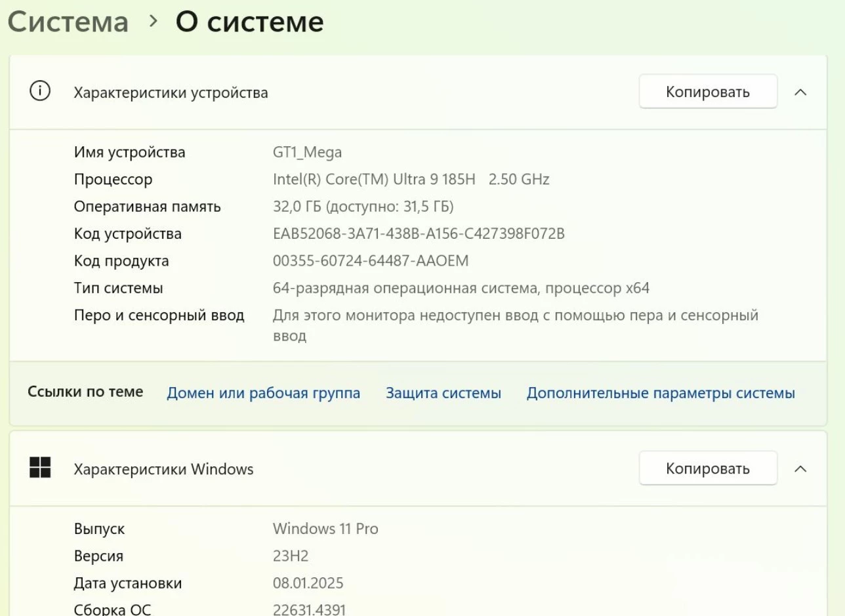Click the Intel Core Ultra 9 processor value
The width and height of the screenshot is (845, 616).
(411, 179)
